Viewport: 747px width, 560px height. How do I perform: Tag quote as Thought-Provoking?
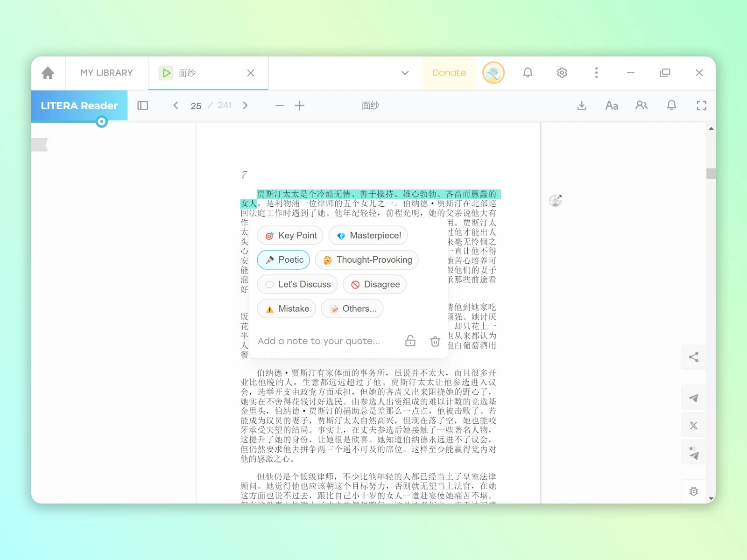coord(367,260)
